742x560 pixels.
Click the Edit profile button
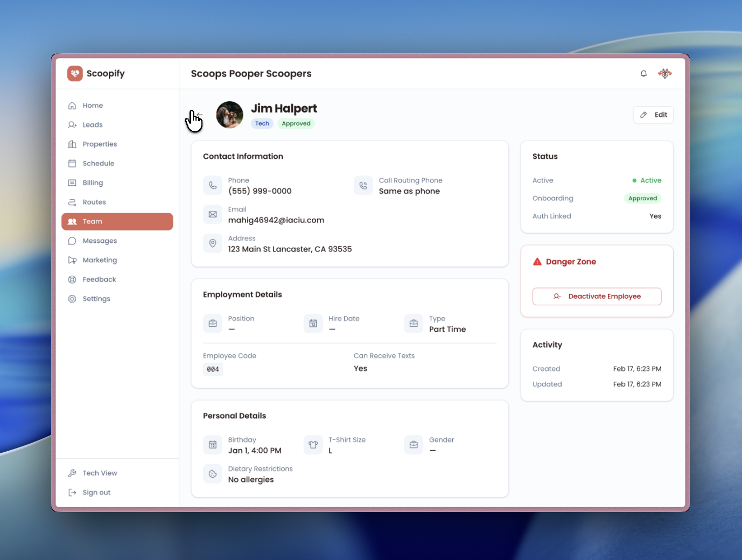tap(653, 115)
